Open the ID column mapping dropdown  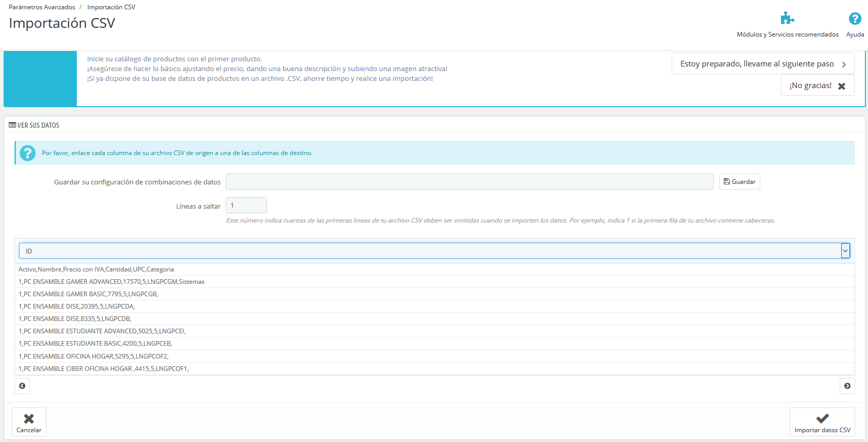click(x=435, y=251)
